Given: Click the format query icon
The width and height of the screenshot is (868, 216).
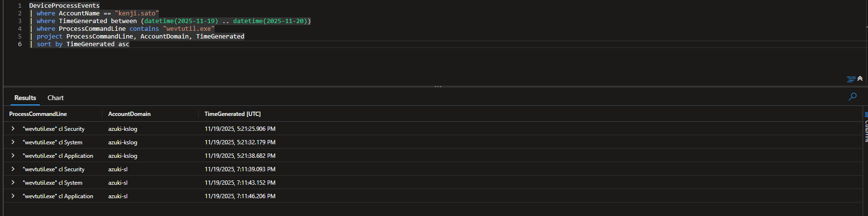Looking at the screenshot, I should 851,79.
